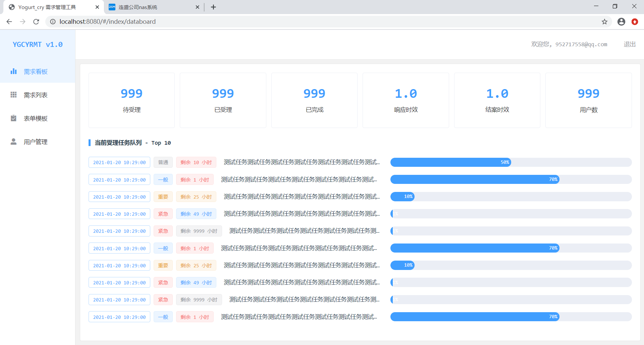Viewport: 644px width, 345px height.
Task: Click the site info icon in the address bar
Action: pos(53,21)
